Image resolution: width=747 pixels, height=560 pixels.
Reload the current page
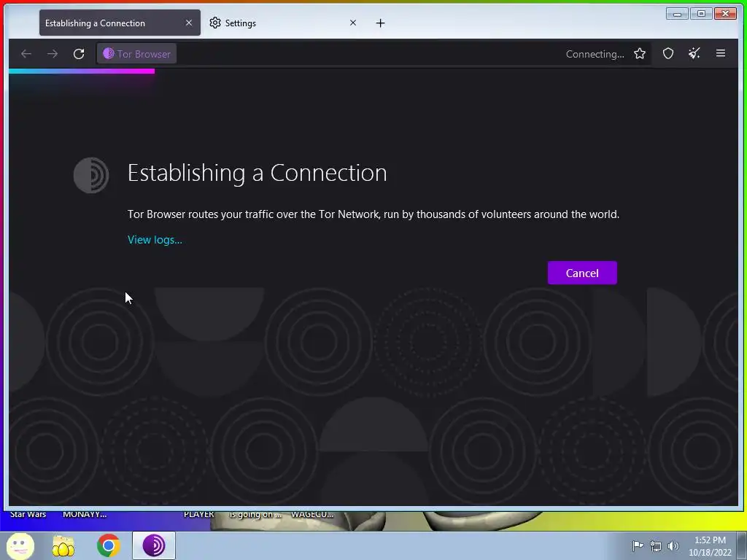coord(79,54)
